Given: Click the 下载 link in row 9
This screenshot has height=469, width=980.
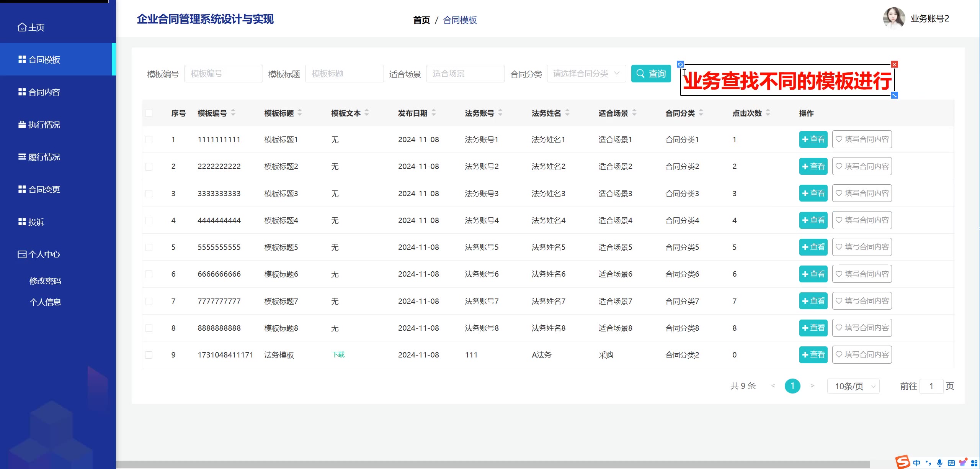Looking at the screenshot, I should tap(338, 355).
